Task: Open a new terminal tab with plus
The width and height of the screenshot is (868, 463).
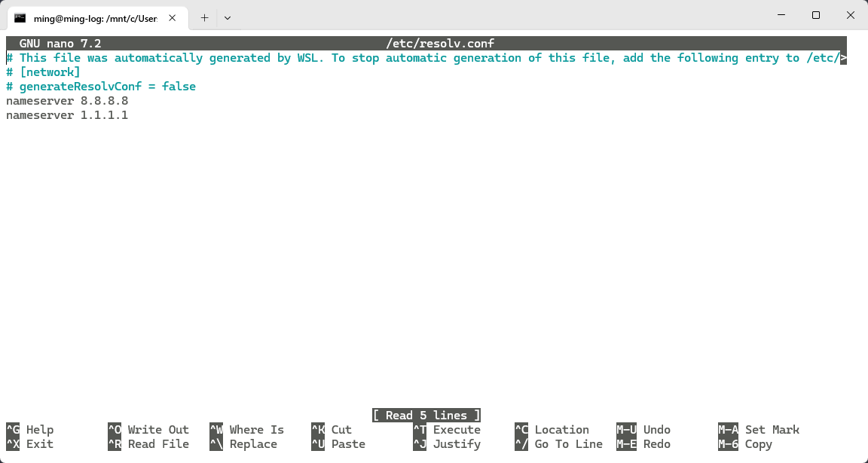Action: click(204, 17)
